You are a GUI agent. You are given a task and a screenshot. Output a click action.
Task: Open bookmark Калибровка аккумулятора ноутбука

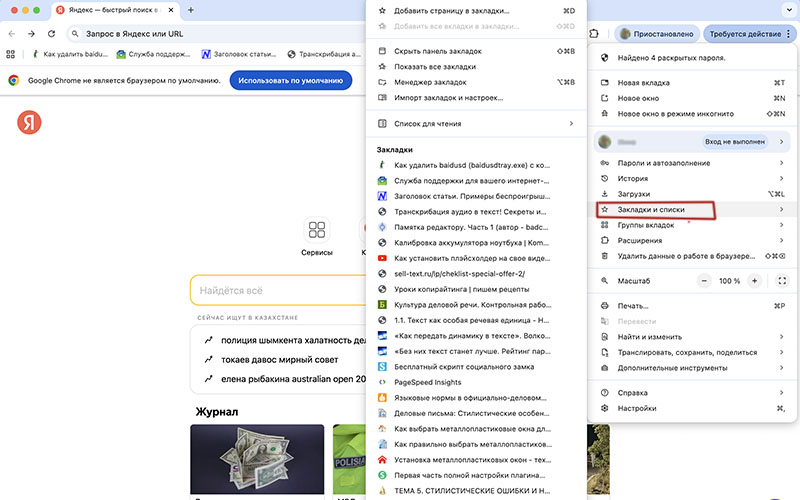click(x=476, y=243)
